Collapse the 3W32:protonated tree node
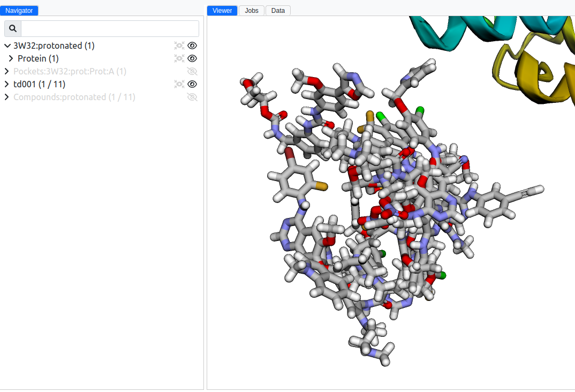 click(7, 46)
